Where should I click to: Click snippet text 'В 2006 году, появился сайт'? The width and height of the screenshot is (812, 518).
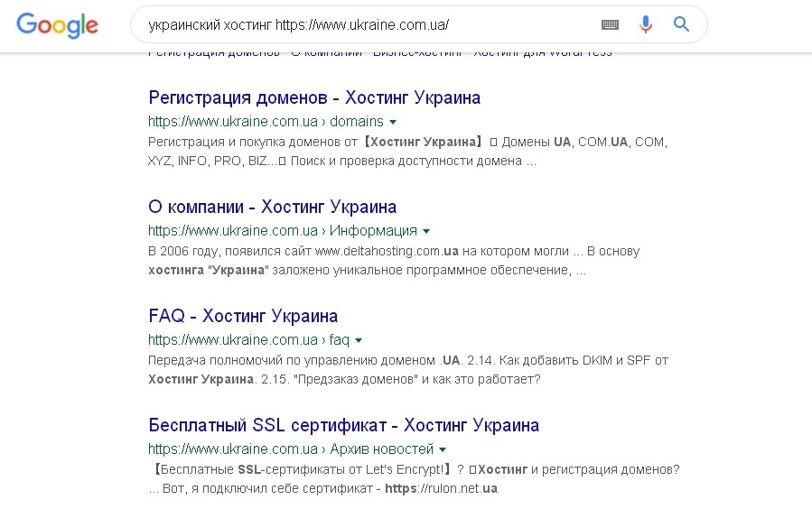point(229,251)
